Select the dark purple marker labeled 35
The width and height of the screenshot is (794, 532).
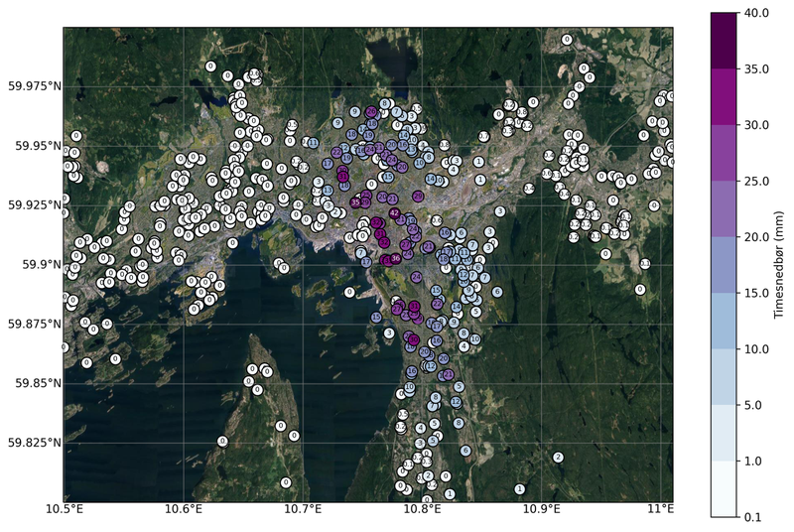355,202
